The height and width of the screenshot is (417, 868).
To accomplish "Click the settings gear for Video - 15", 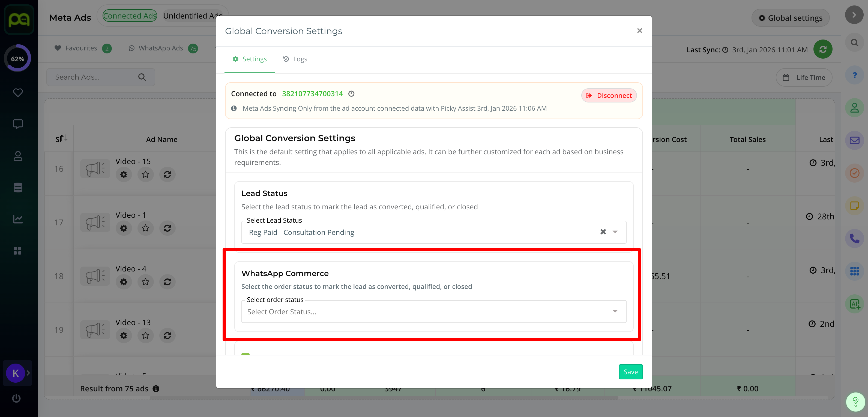I will 124,175.
